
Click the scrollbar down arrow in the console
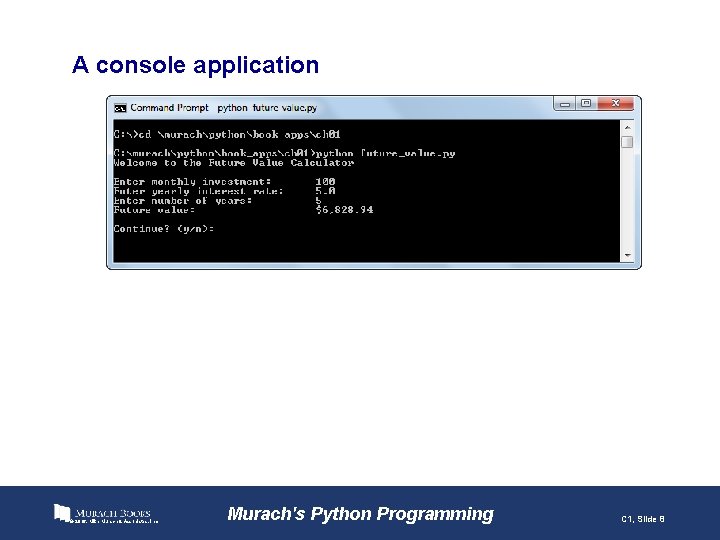(x=627, y=255)
